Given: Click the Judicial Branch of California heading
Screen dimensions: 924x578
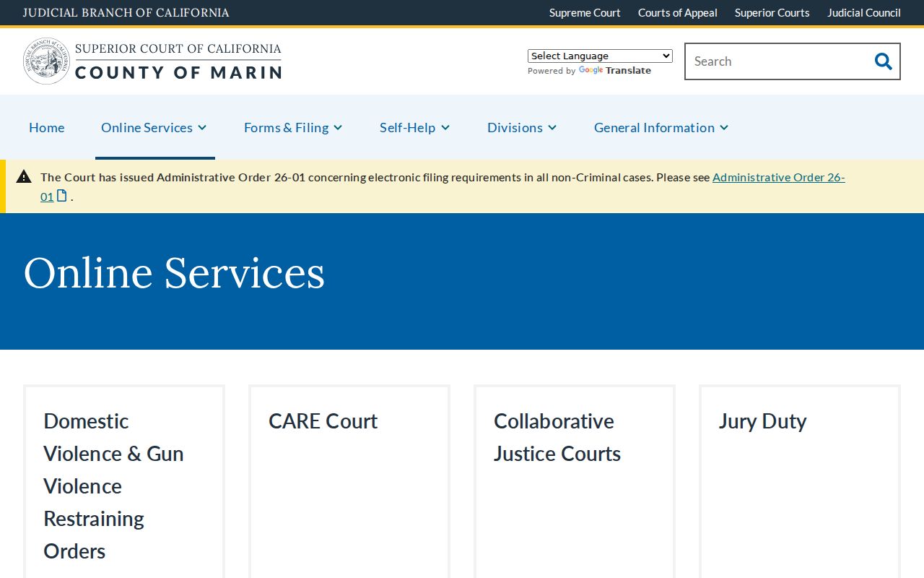Looking at the screenshot, I should [126, 12].
